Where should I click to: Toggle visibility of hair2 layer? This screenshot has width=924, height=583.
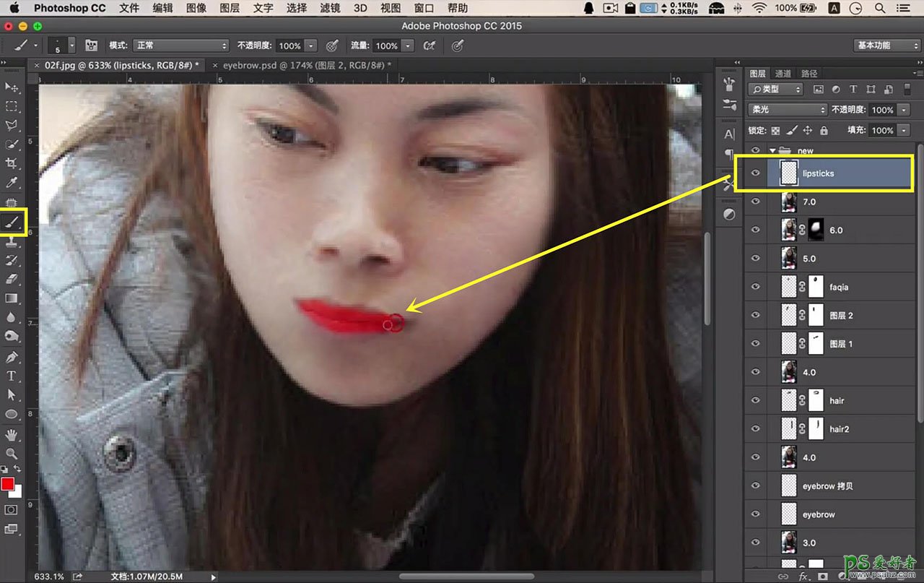coord(756,428)
